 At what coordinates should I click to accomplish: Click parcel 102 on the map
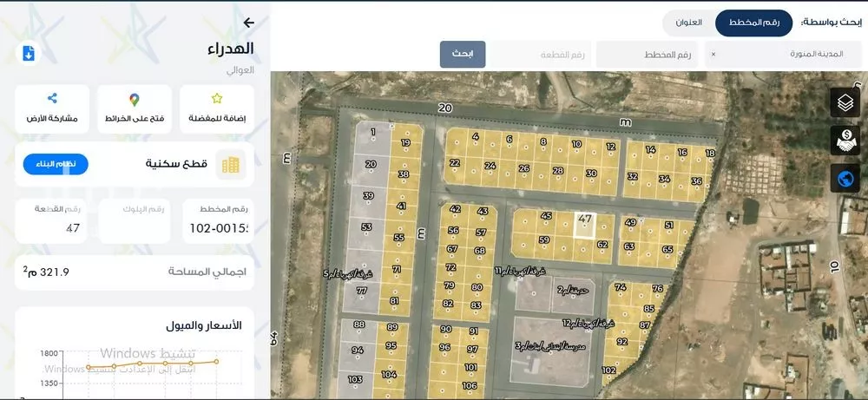point(609,370)
